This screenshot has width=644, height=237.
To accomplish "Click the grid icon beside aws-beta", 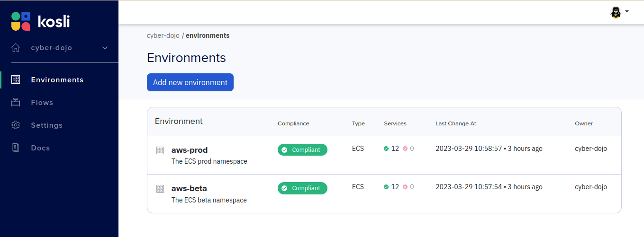I will coord(160,189).
